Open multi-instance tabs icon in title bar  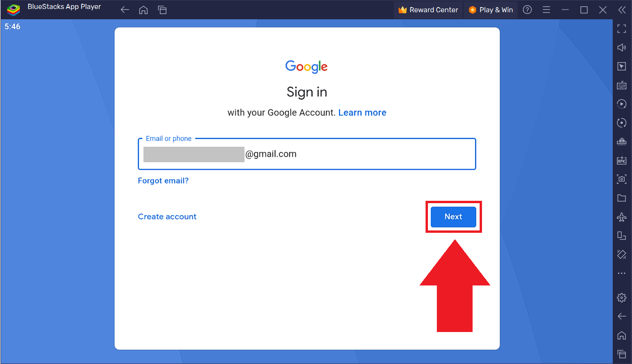tap(162, 10)
